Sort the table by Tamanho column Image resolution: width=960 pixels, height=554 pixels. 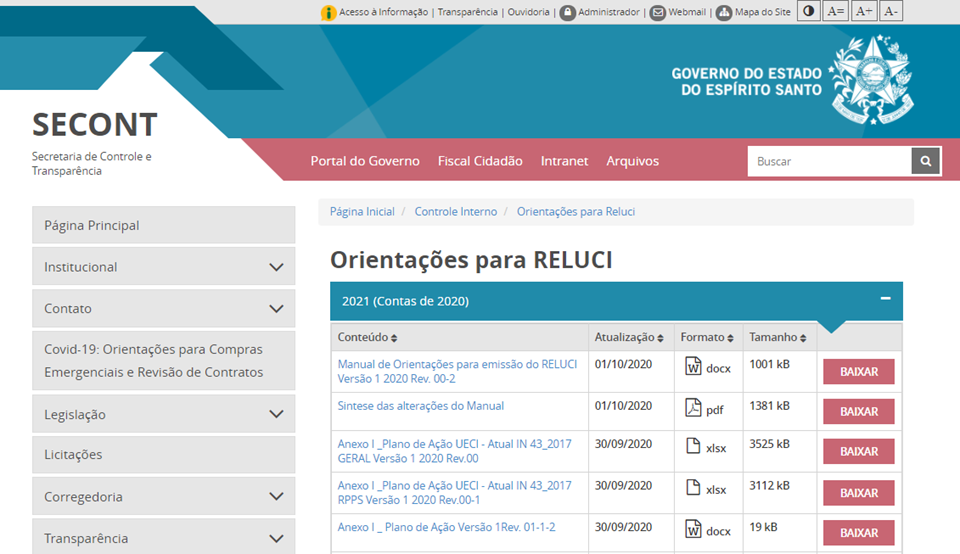pos(778,338)
